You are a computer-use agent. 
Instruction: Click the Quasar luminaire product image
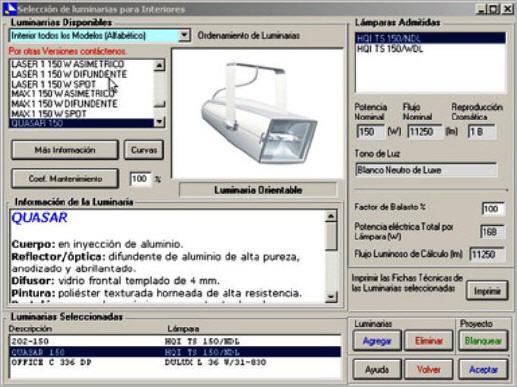[x=257, y=113]
